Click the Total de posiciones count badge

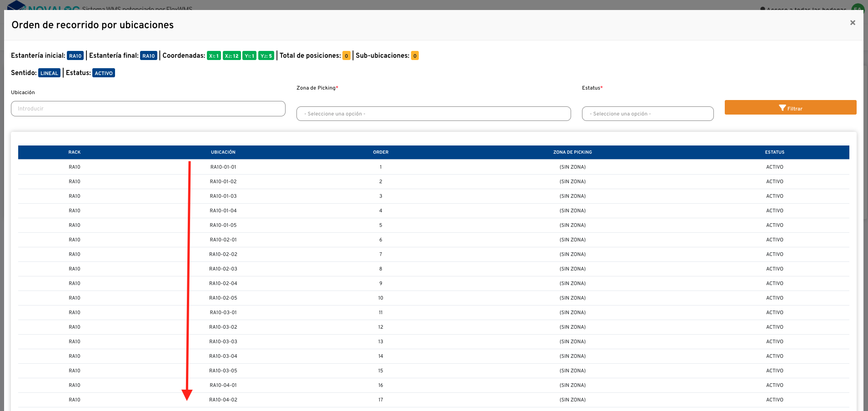(346, 56)
